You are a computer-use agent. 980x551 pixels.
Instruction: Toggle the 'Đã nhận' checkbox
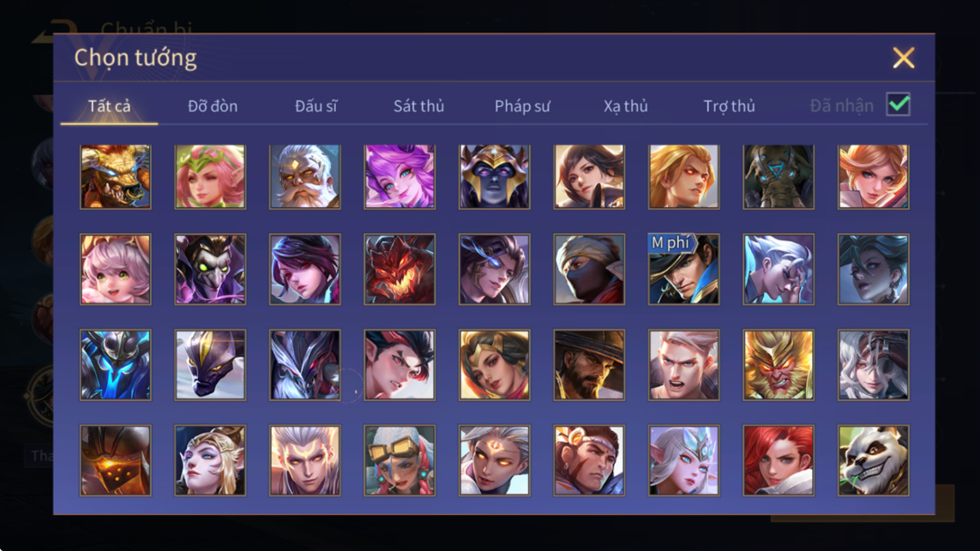tap(899, 105)
